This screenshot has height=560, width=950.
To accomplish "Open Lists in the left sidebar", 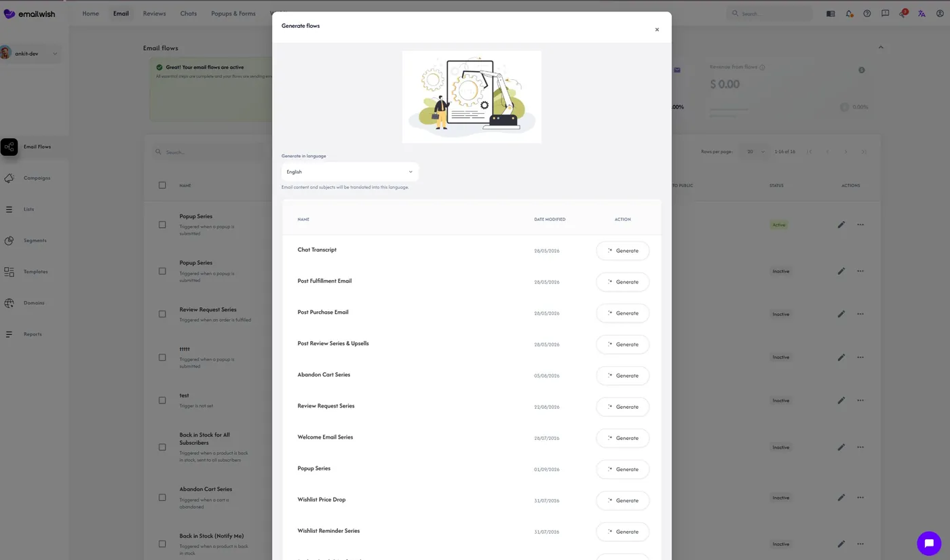I will pyautogui.click(x=27, y=209).
